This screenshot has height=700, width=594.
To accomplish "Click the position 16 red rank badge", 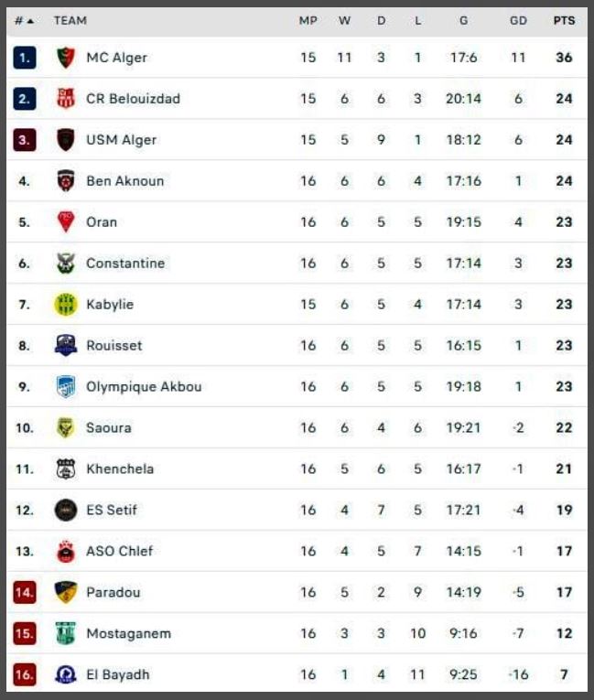I will (25, 674).
